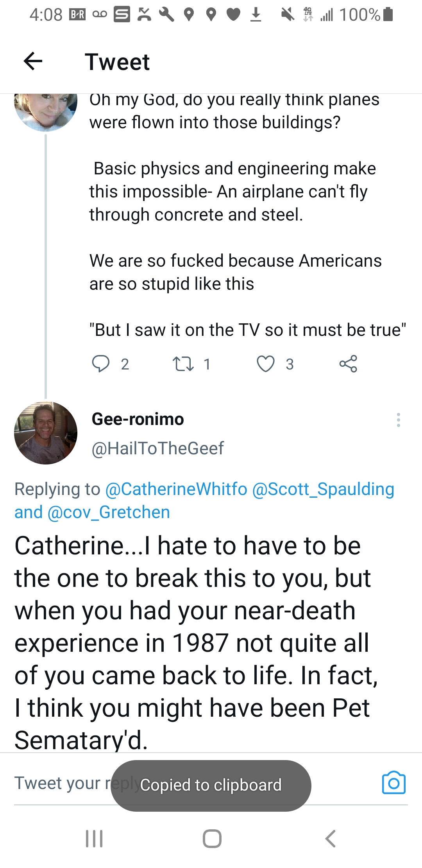Open @cov_Gretchen profile link
The height and width of the screenshot is (868, 422).
[109, 512]
